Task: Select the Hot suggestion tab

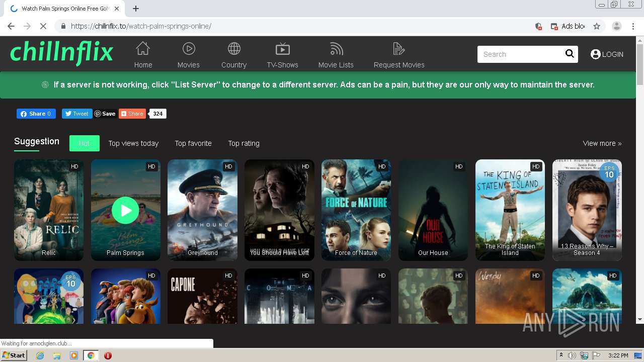Action: click(85, 143)
